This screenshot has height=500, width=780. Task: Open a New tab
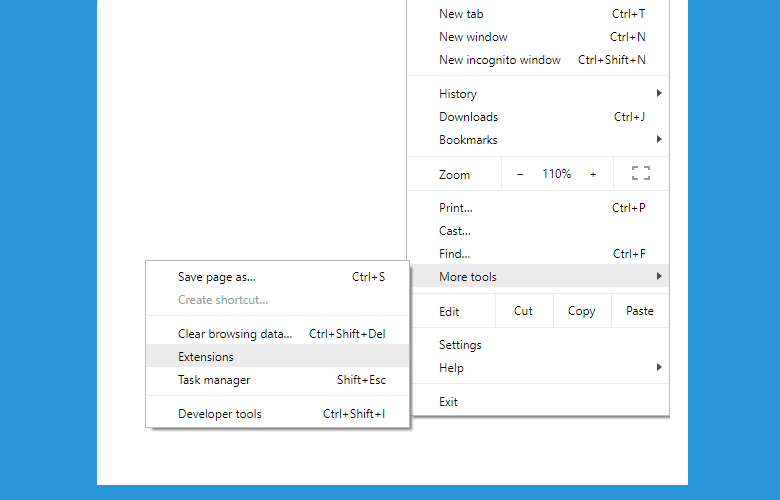[538, 14]
